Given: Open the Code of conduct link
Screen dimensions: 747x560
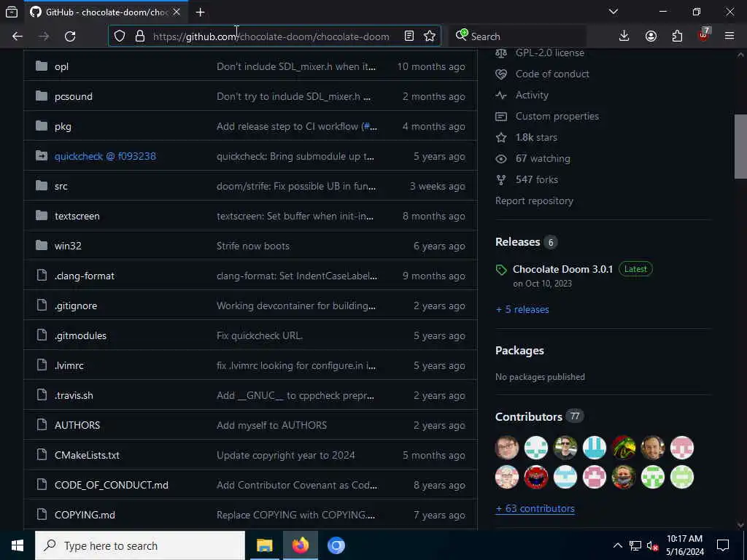Looking at the screenshot, I should click(x=552, y=74).
